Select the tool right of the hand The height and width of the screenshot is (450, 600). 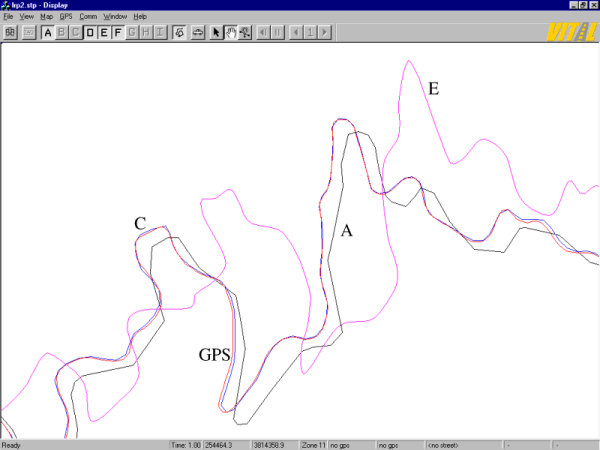click(244, 33)
